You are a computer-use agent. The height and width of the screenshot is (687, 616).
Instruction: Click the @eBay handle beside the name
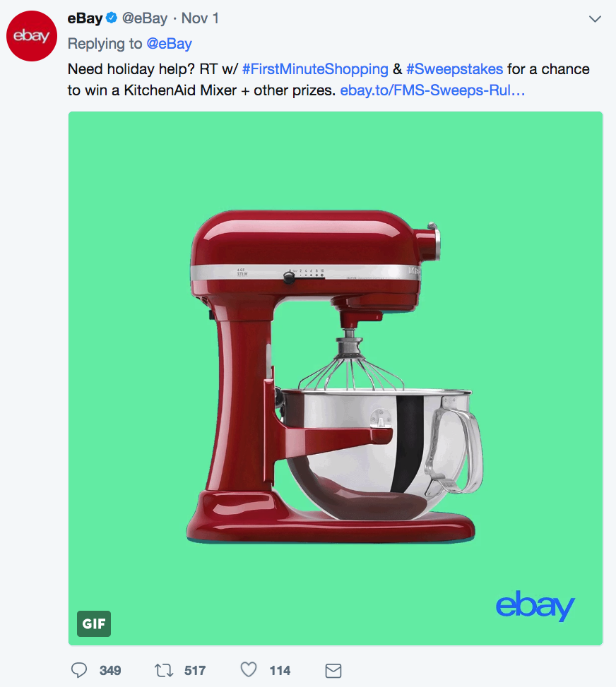[x=145, y=18]
